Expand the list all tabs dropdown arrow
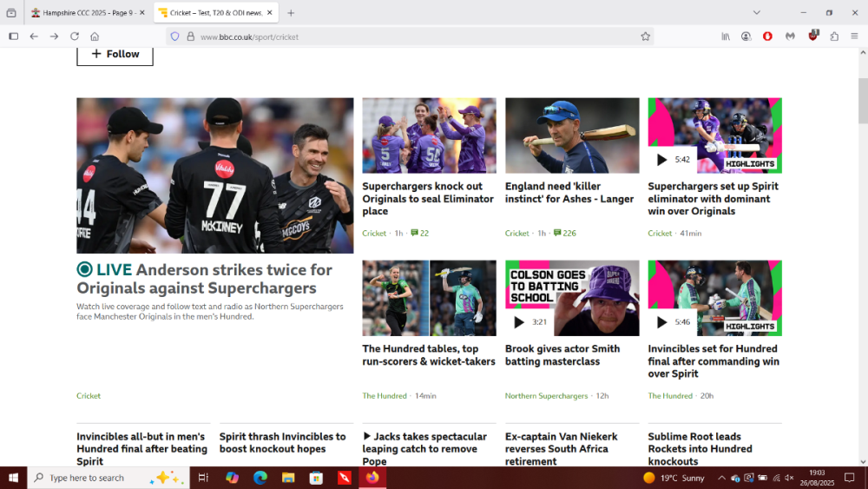This screenshot has width=868, height=489. [756, 13]
